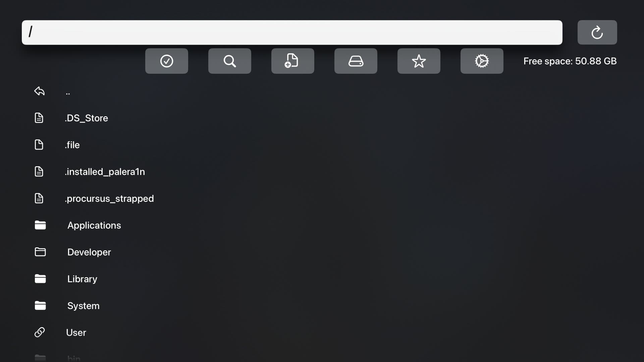
Task: Create a new file with plus document icon
Action: point(293,61)
